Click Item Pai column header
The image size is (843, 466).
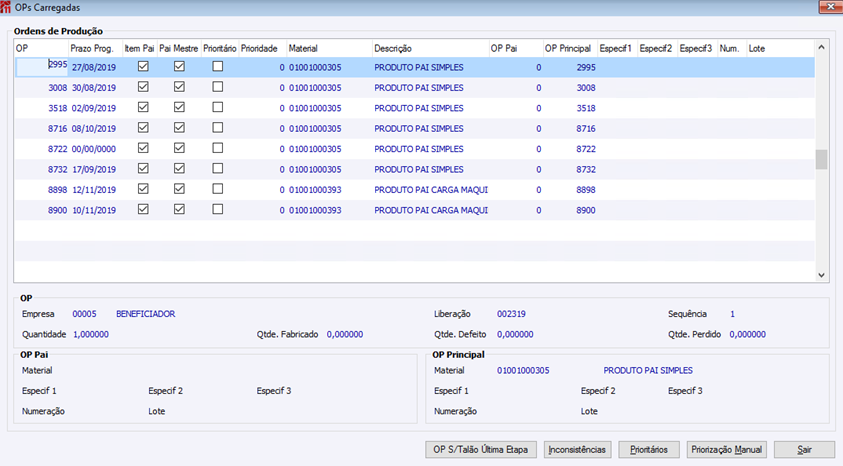pyautogui.click(x=140, y=48)
